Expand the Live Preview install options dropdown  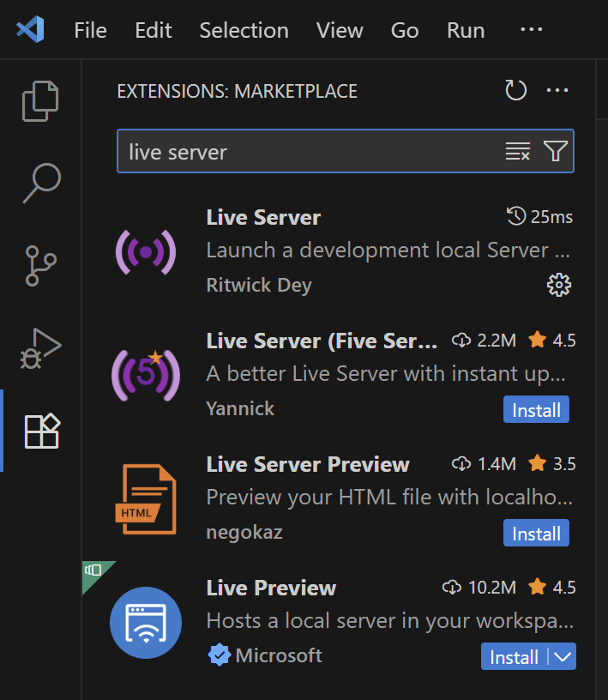coord(563,657)
